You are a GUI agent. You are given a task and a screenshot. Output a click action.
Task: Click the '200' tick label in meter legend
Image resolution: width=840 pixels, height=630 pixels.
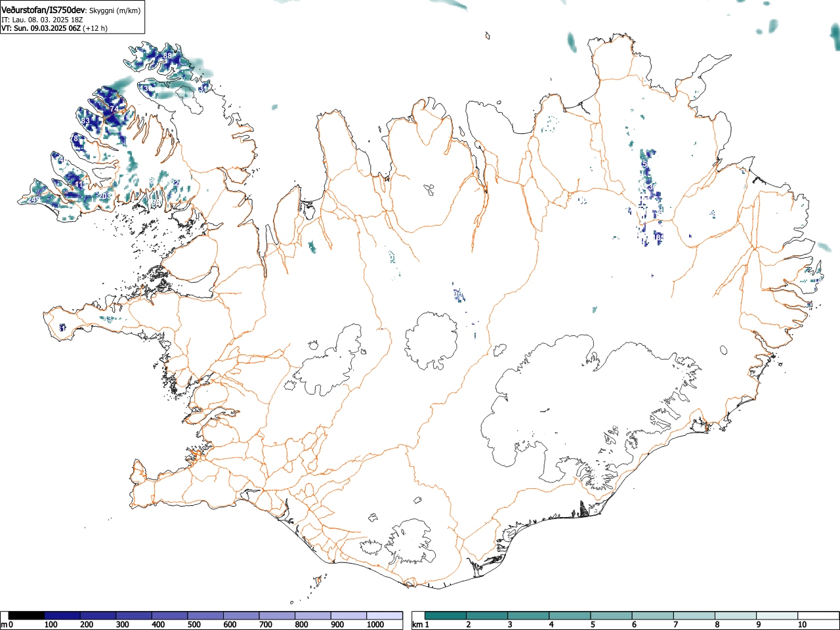click(x=87, y=625)
